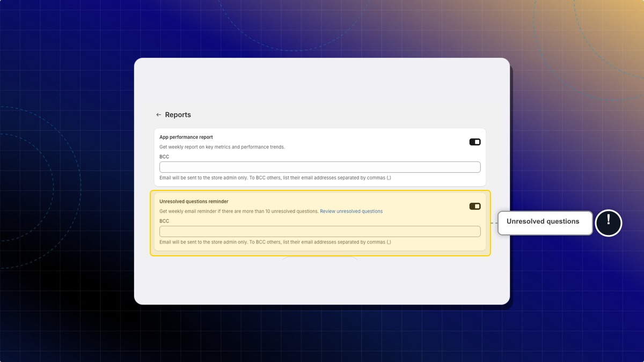Click the BCC help text in Unresolved questions reminder
Viewport: 644px width, 362px height.
click(x=275, y=242)
